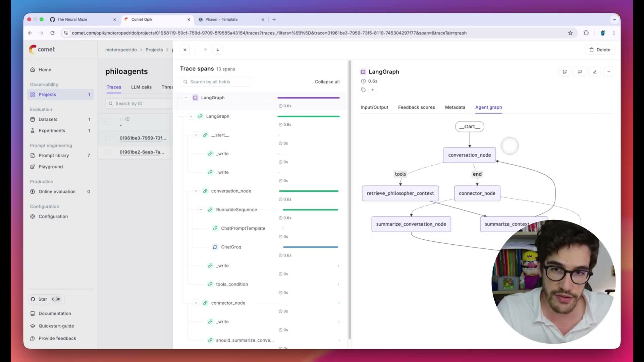Close the trace panel with X icon
This screenshot has height=362, width=644.
click(x=185, y=50)
